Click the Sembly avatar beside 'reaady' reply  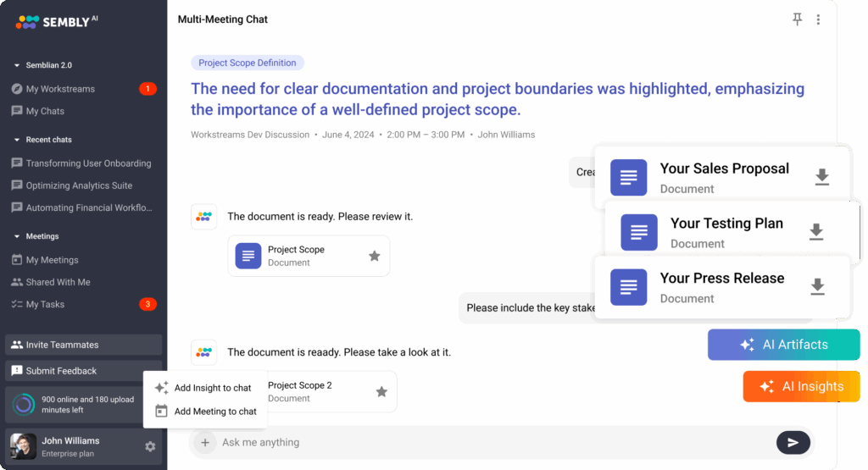(x=203, y=352)
